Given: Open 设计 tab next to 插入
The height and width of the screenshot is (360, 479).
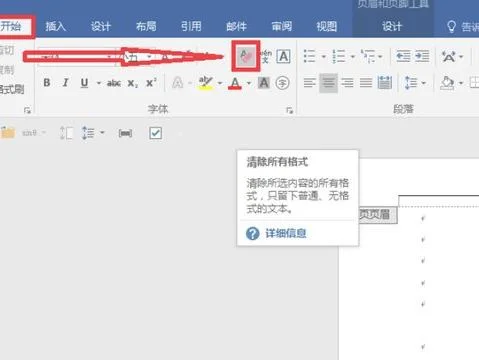Looking at the screenshot, I should point(101,26).
